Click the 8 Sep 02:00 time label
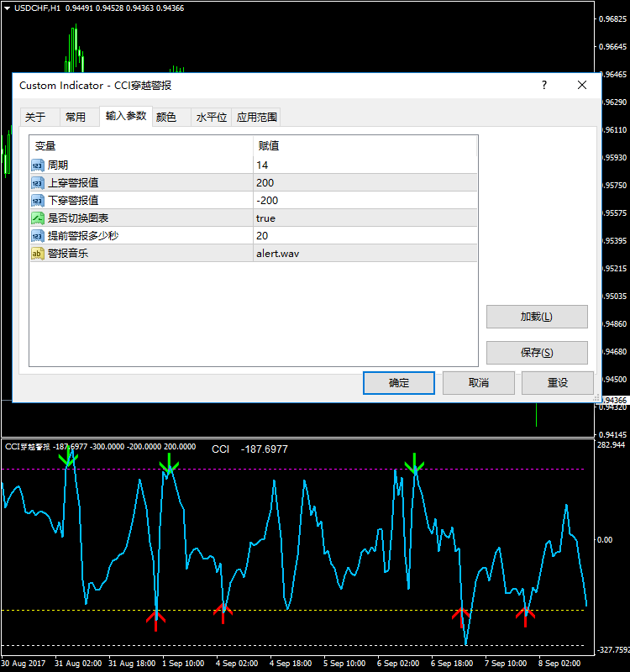630x672 pixels. pos(559,664)
